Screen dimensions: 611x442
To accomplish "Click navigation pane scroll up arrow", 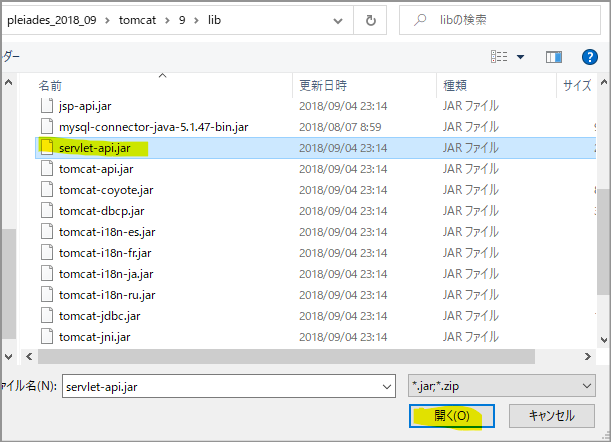I will click(8, 82).
